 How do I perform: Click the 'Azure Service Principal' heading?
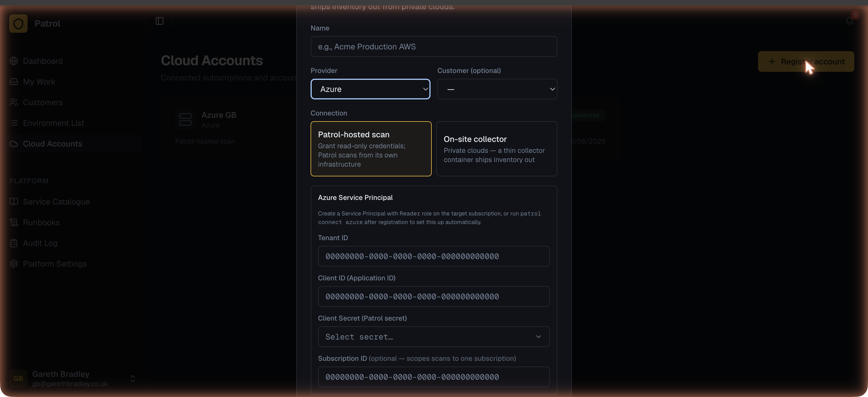355,198
